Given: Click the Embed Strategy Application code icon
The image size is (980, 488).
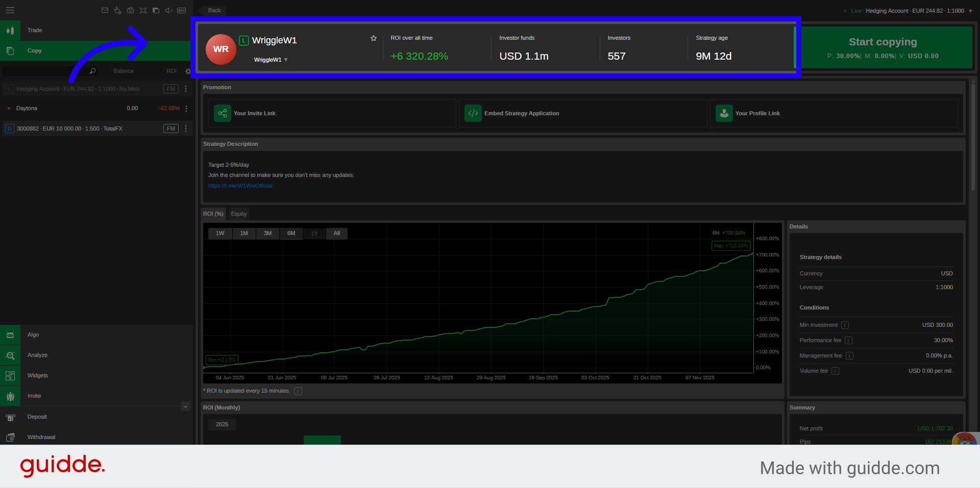Looking at the screenshot, I should (x=473, y=113).
